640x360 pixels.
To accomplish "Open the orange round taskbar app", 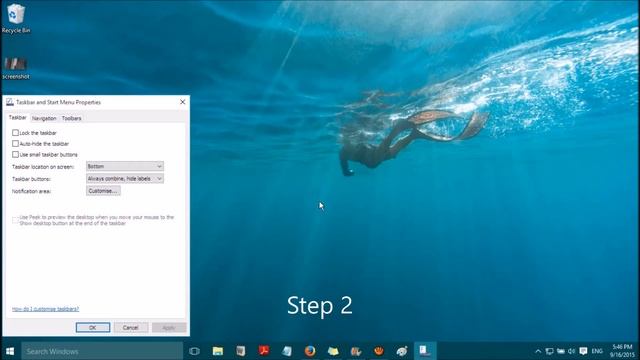I will [379, 351].
